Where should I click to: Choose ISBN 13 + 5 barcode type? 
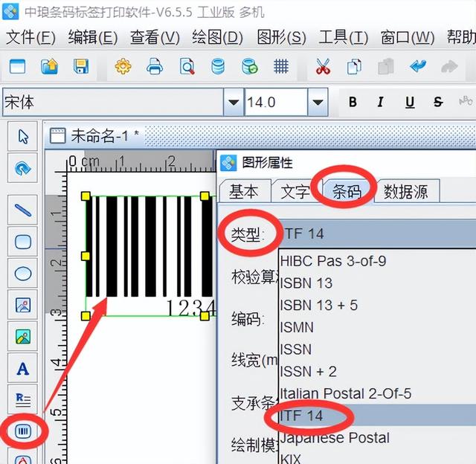(x=377, y=305)
